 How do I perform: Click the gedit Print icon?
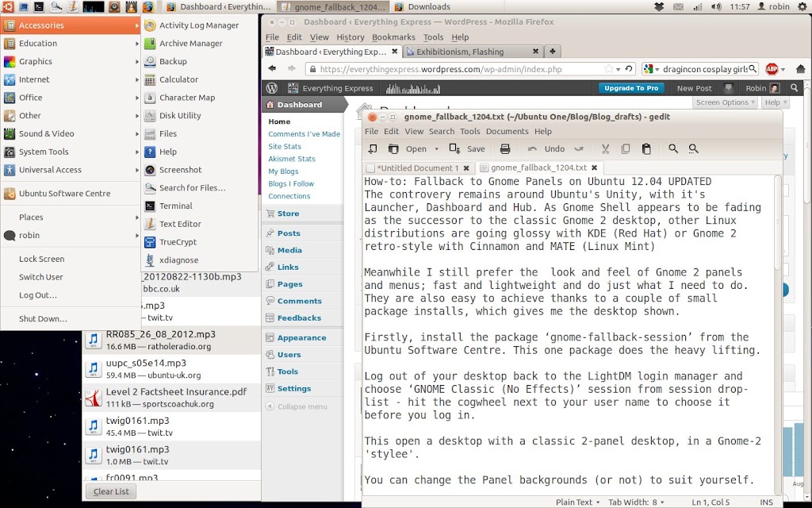505,148
